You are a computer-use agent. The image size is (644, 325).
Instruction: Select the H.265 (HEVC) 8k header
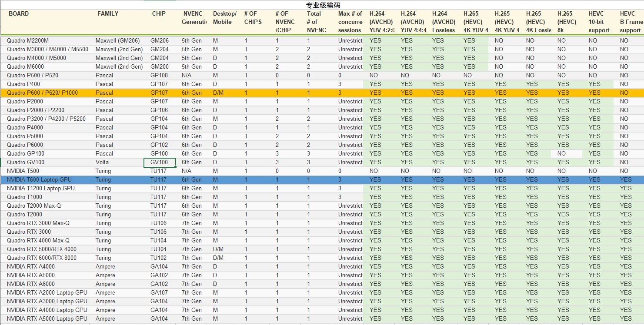[567, 22]
